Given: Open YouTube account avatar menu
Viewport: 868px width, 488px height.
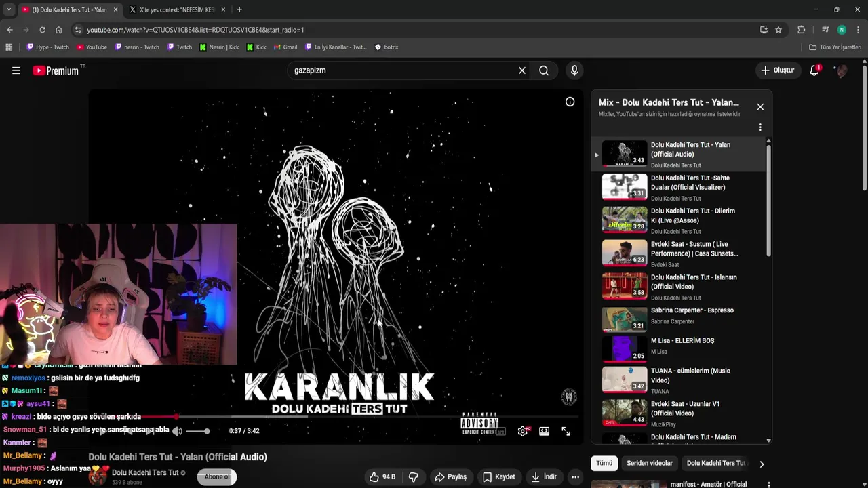Looking at the screenshot, I should (x=841, y=70).
